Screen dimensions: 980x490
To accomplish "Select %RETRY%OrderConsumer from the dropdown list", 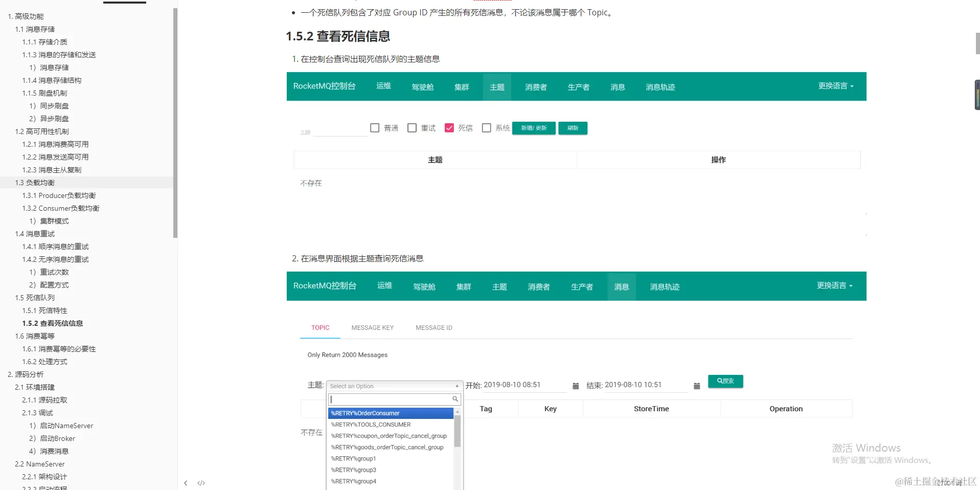I will pyautogui.click(x=391, y=413).
